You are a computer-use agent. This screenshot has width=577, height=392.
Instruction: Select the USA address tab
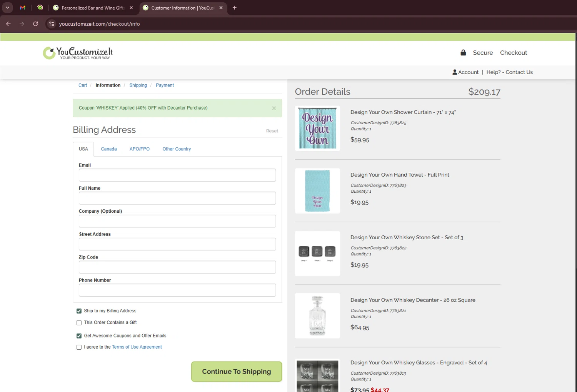tap(83, 149)
